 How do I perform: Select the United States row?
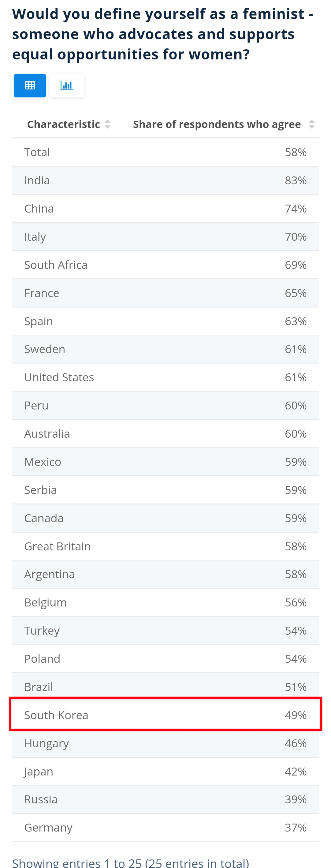click(165, 377)
